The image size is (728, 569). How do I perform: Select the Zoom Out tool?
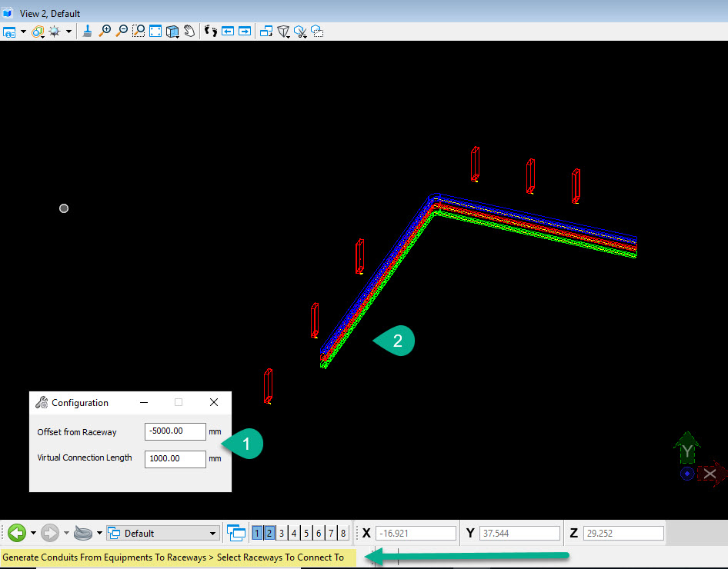click(122, 32)
